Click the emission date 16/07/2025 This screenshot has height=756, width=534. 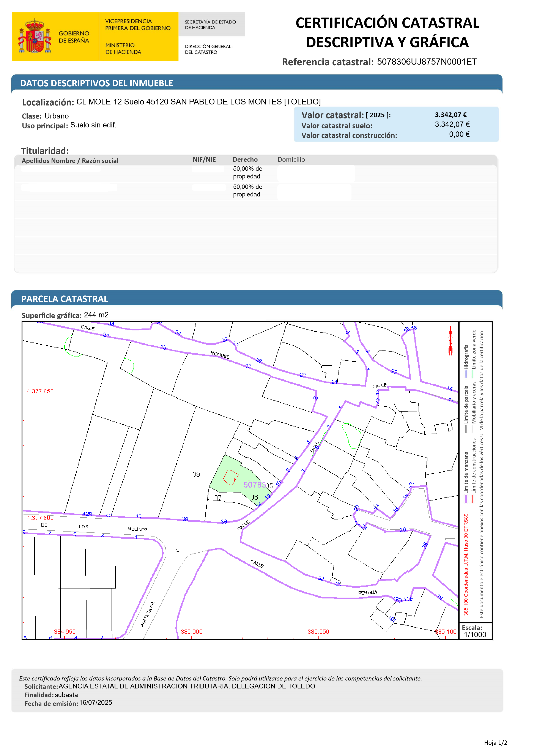(96, 702)
